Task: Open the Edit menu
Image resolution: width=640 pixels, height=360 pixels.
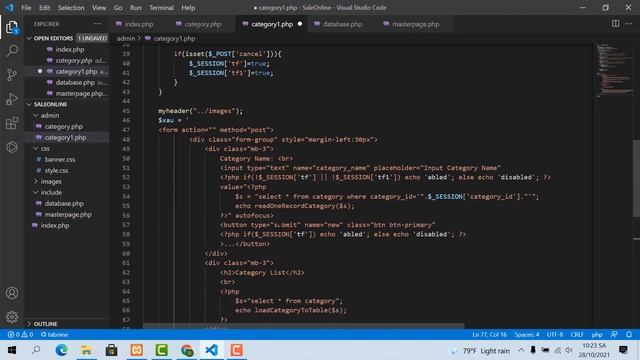Action: pos(44,8)
